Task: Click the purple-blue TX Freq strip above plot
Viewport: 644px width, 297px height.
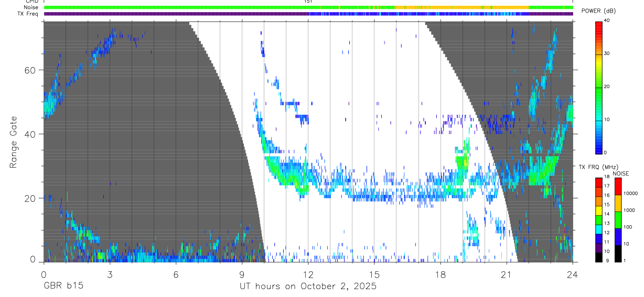Action: pos(308,14)
